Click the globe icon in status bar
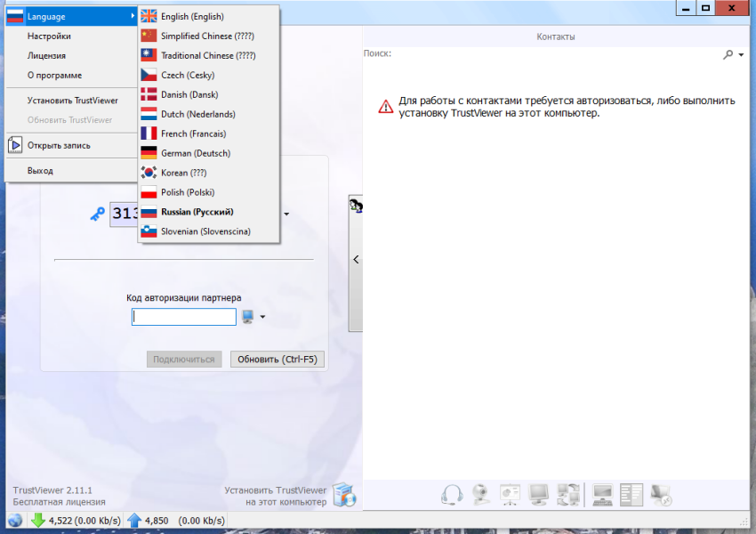The height and width of the screenshot is (534, 756). coord(15,521)
